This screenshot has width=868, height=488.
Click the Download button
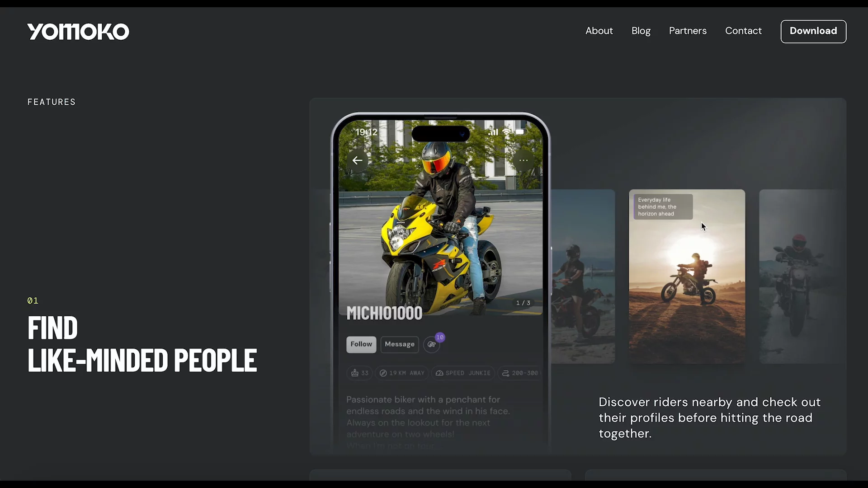pos(813,31)
